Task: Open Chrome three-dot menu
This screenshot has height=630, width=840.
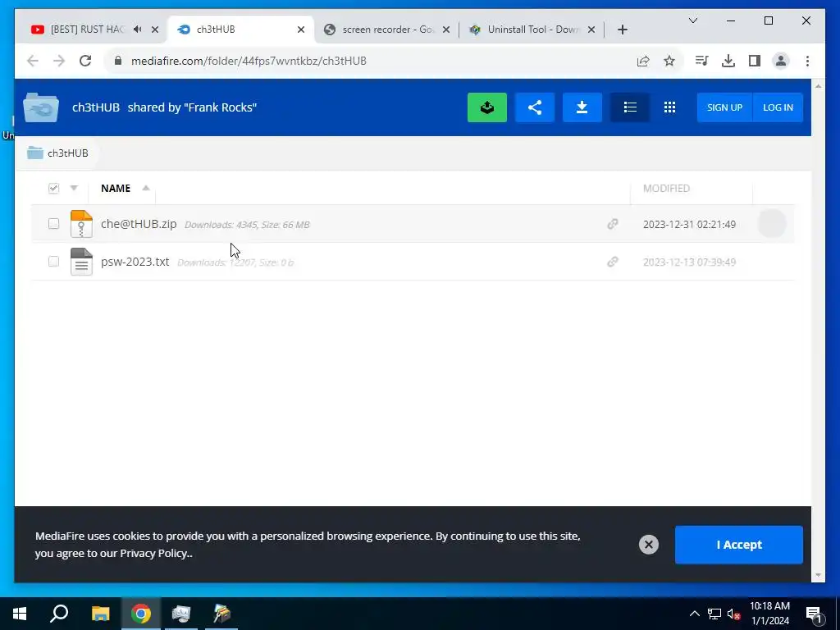Action: tap(807, 61)
